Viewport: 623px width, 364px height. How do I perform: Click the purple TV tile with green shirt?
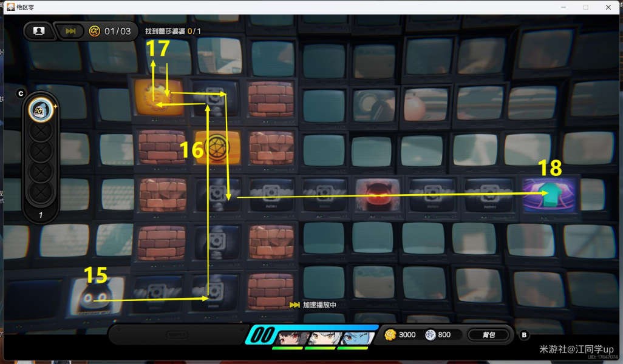coord(551,195)
